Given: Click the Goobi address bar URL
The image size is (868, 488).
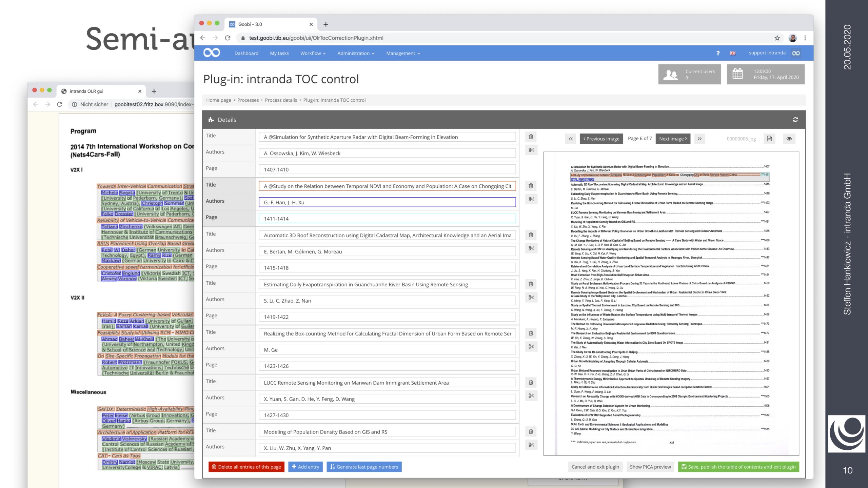Looking at the screenshot, I should pos(316,38).
